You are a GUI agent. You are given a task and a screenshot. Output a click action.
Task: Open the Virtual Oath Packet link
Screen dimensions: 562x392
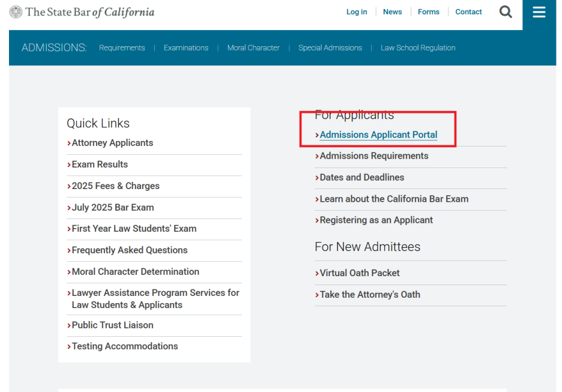[360, 273]
